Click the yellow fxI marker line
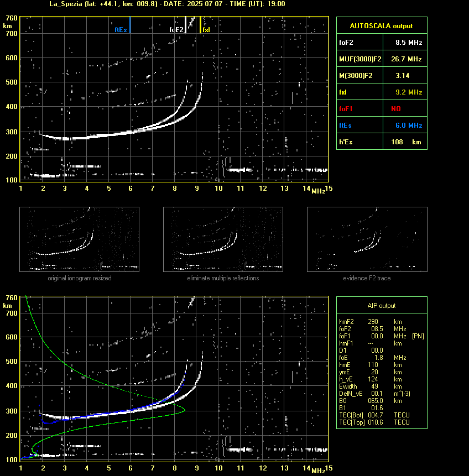Viewport: 469px width, 476px height. [x=200, y=25]
